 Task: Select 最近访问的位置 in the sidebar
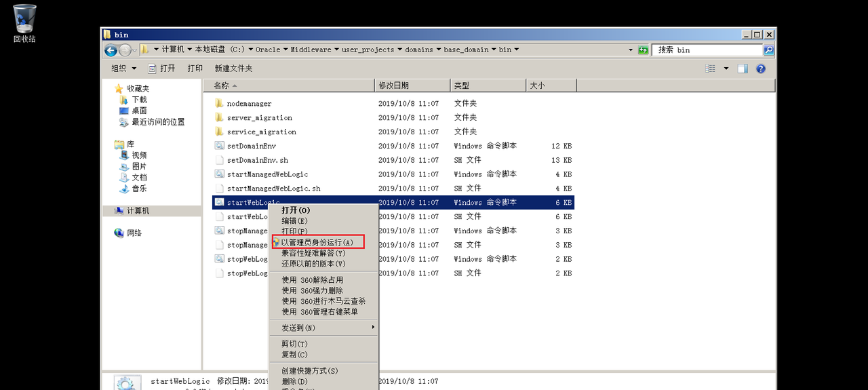click(x=158, y=122)
